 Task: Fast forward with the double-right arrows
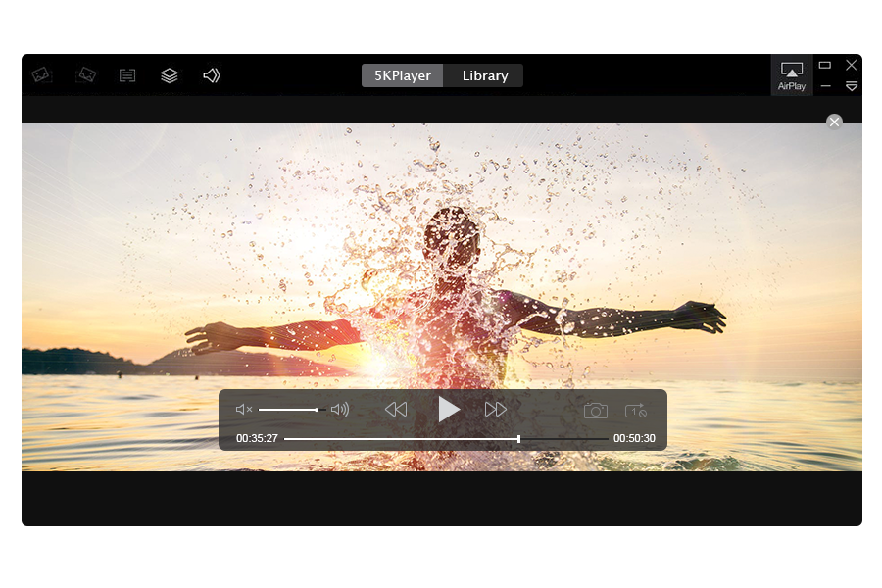(x=496, y=410)
